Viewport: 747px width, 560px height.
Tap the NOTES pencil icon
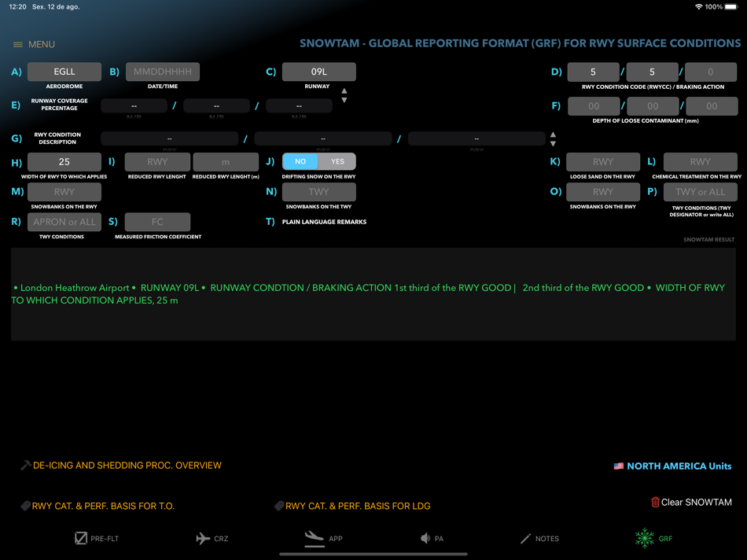[x=525, y=539]
